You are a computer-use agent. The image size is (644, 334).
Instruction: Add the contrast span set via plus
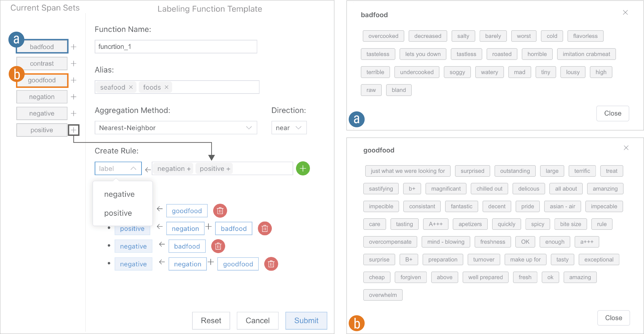click(73, 63)
